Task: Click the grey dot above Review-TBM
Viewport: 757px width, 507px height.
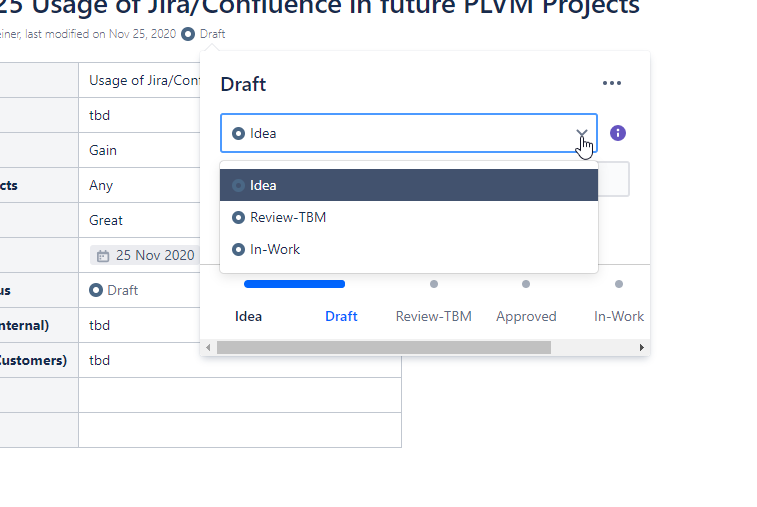Action: (434, 284)
